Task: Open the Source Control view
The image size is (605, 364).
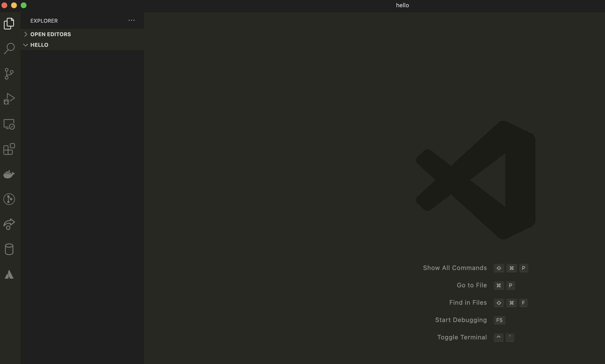Action: point(9,74)
